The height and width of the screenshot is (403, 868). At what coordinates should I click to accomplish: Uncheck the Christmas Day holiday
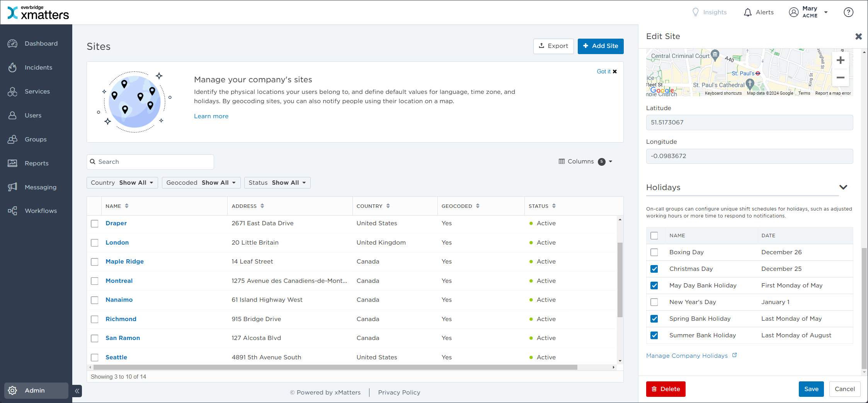[x=654, y=269]
